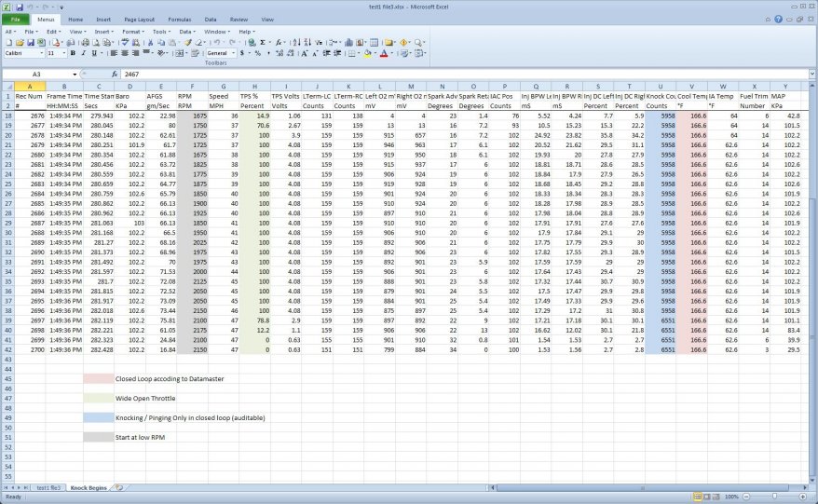Viewport: 818px width, 504px height.
Task: Switch to the Home ribbon tab
Action: pyautogui.click(x=75, y=20)
